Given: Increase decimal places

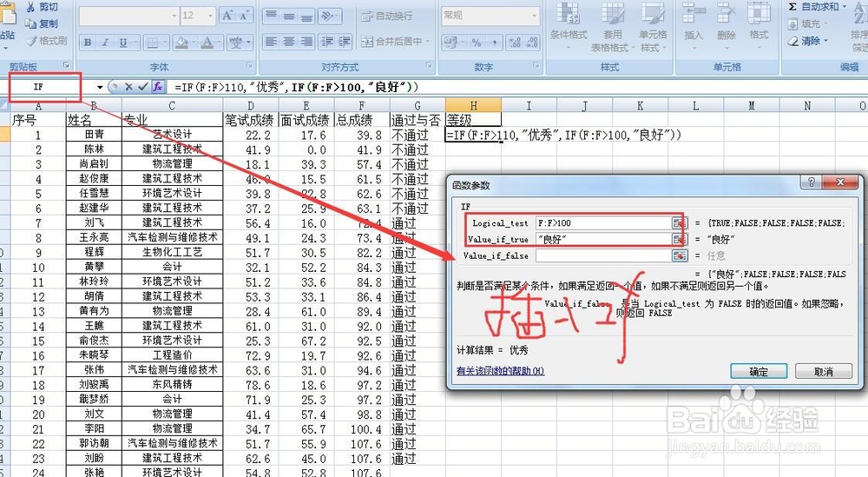Looking at the screenshot, I should (514, 42).
